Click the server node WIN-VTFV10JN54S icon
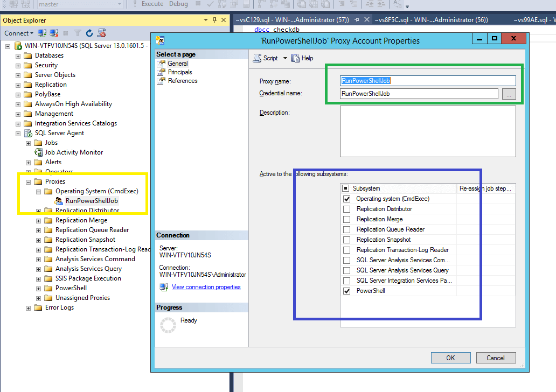 point(18,46)
